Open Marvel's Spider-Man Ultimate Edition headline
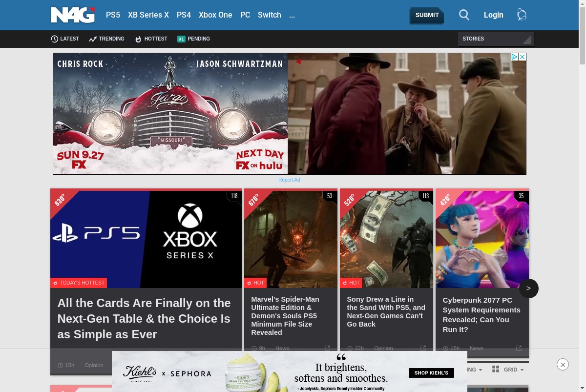This screenshot has width=586, height=392. [285, 316]
